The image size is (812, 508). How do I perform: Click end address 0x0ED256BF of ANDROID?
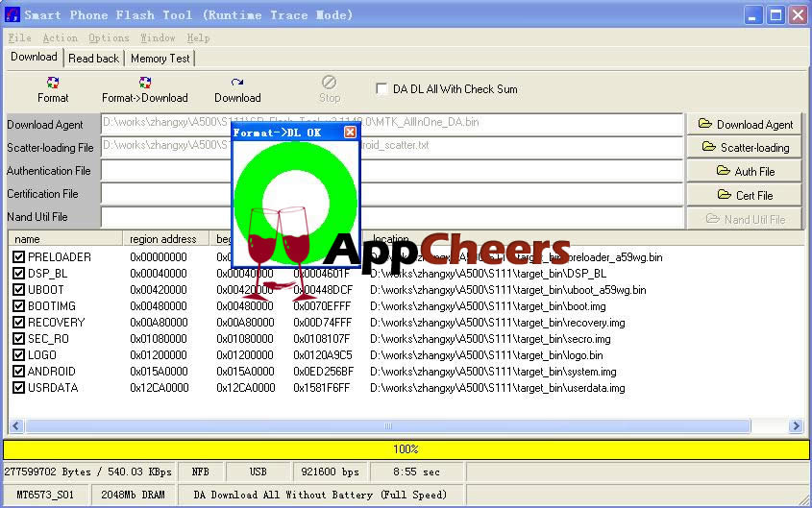(x=323, y=372)
